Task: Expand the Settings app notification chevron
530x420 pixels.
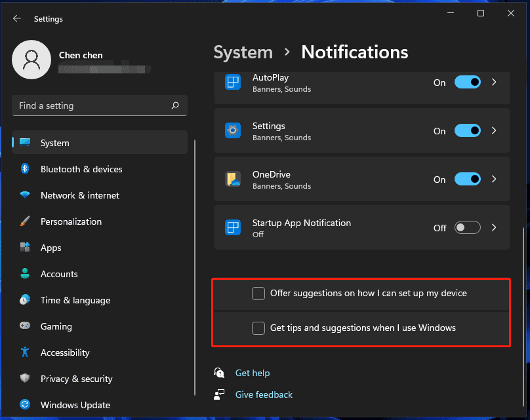Action: pos(494,130)
